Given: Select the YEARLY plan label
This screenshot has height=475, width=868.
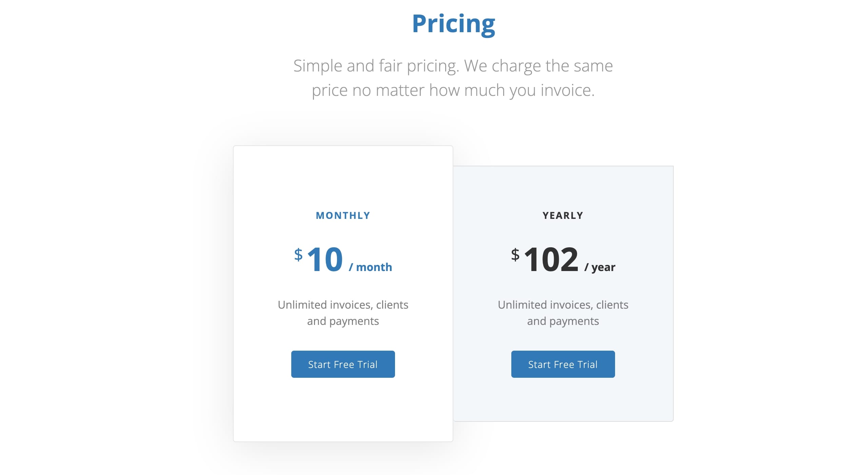Looking at the screenshot, I should click(x=563, y=215).
